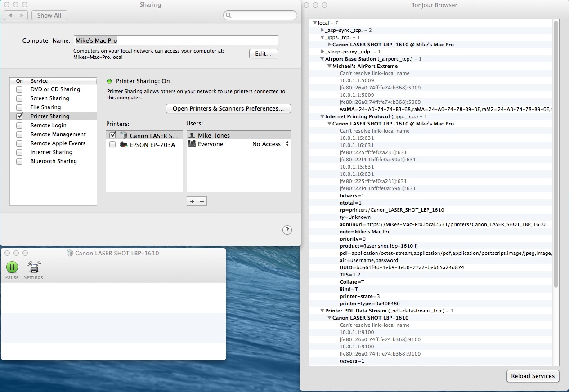Screen dimensions: 569x392
Task: Pause the Canon printer queue
Action: (x=12, y=267)
